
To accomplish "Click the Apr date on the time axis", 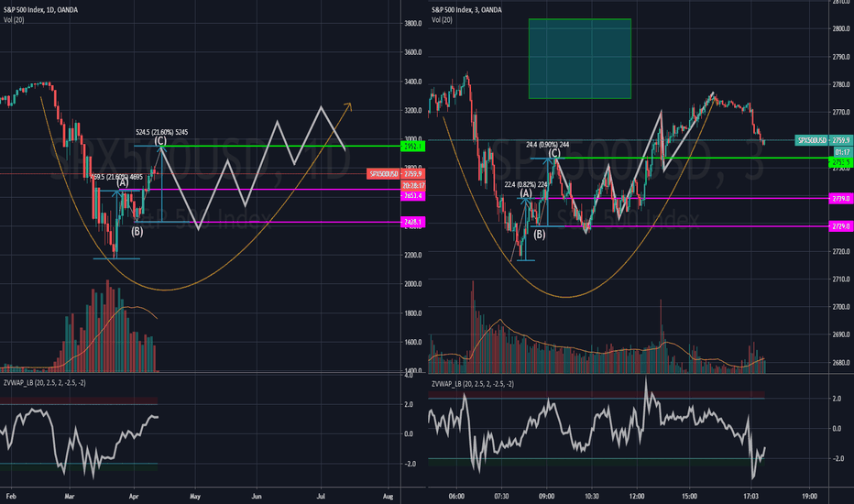I will tap(134, 497).
